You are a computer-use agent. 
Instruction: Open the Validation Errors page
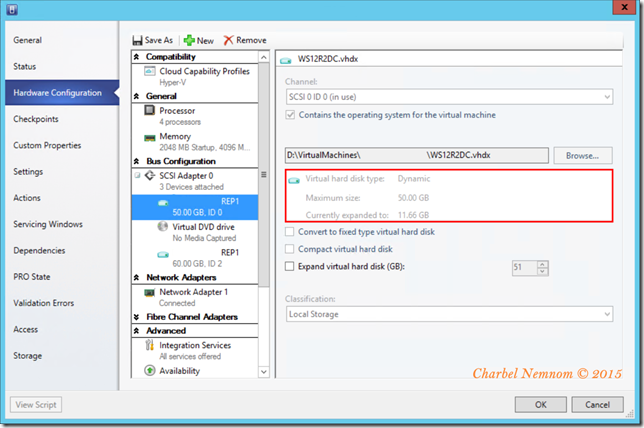[62, 303]
